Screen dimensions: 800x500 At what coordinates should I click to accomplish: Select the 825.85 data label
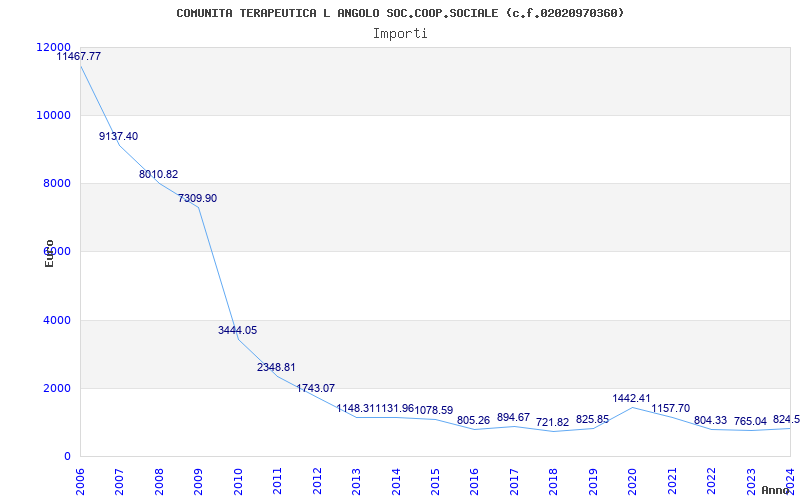[x=592, y=419]
